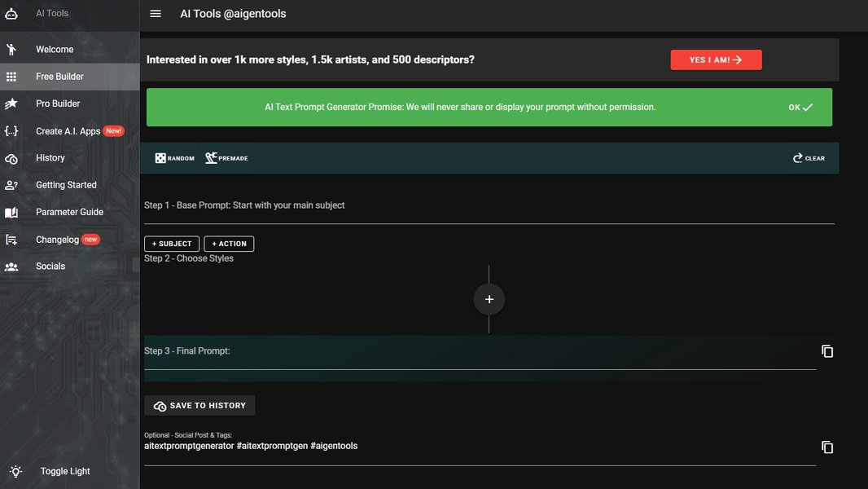Copy the social tags with copy icon
The width and height of the screenshot is (868, 489).
(x=827, y=447)
